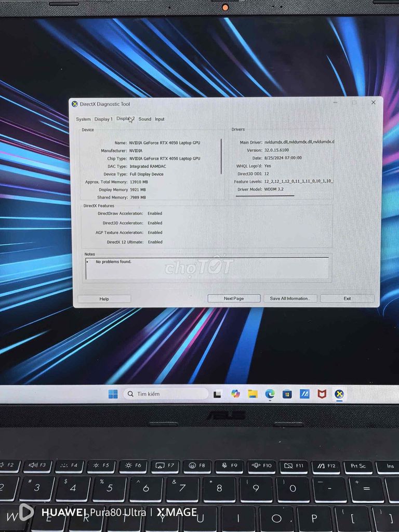Open Task View from the taskbar

pyautogui.click(x=217, y=394)
